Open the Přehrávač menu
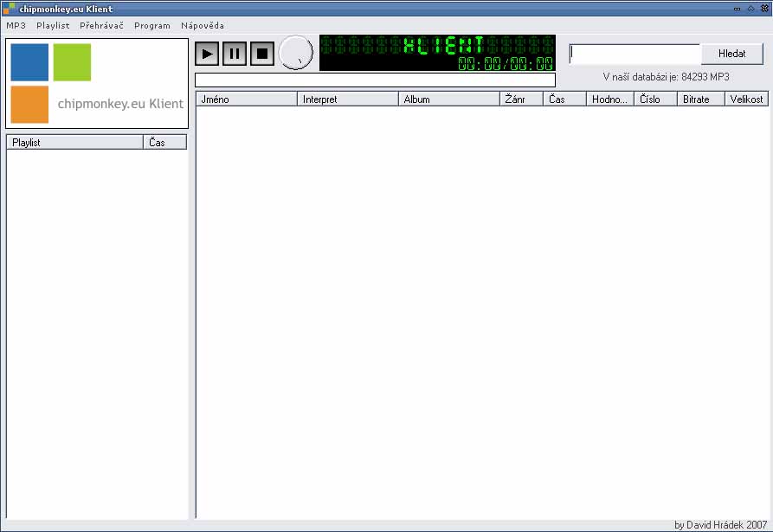 101,26
